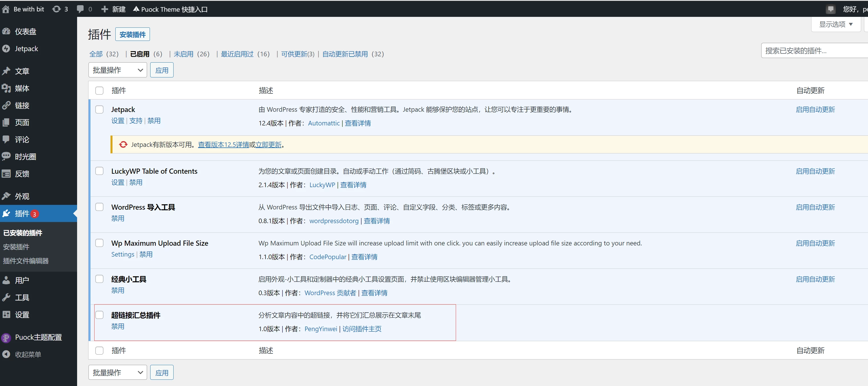868x386 pixels.
Task: Switch to the 全部 (32) filter
Action: [x=104, y=54]
